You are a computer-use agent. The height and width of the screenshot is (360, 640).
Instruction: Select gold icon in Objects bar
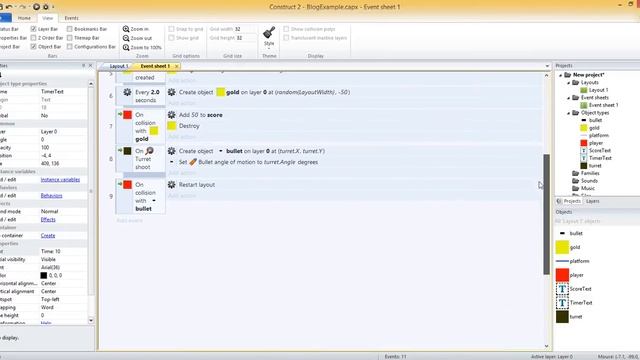click(x=562, y=247)
